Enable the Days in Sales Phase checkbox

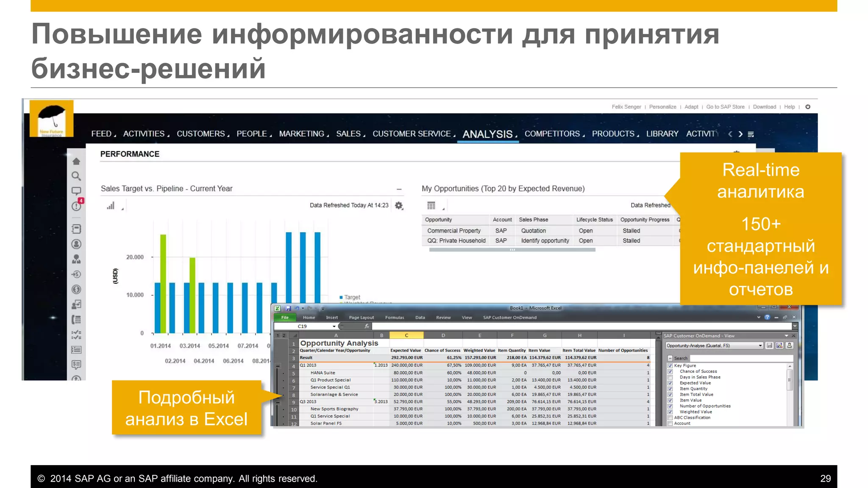[670, 377]
